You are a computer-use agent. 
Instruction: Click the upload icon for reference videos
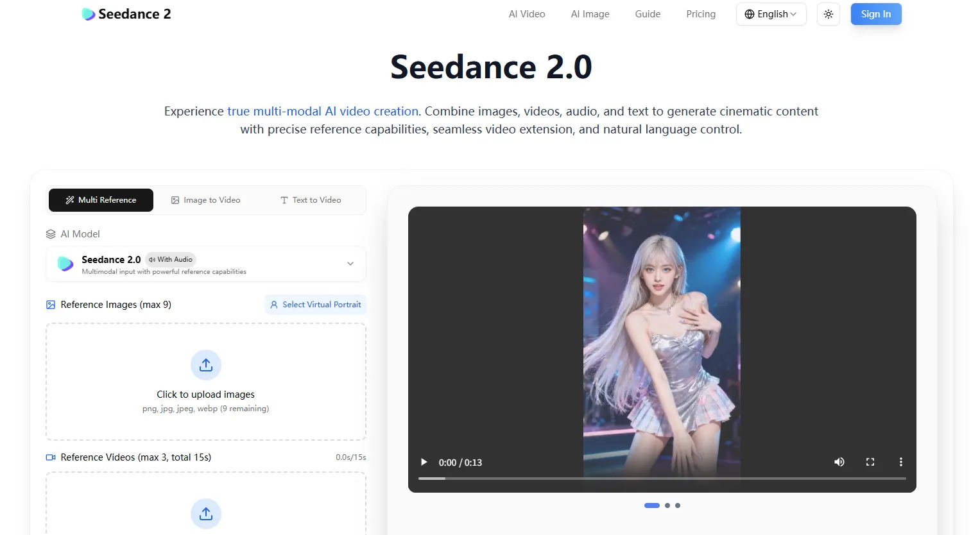coord(206,514)
